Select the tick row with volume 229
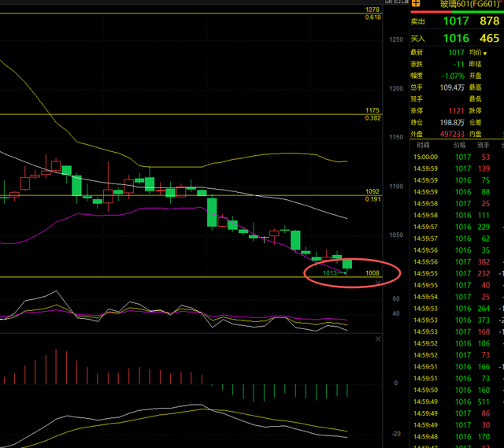Screen dimensions: 504x448 coord(457,227)
